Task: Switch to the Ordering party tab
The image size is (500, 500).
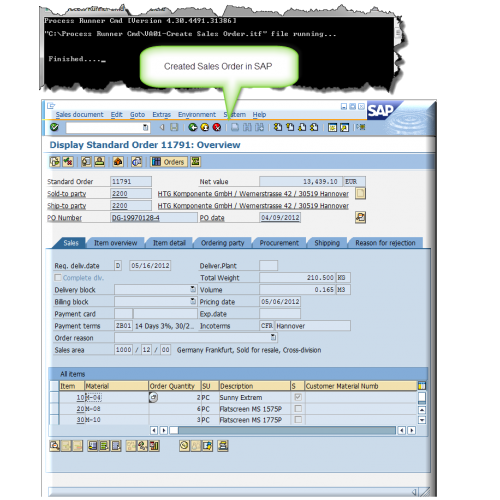Action: (x=222, y=243)
